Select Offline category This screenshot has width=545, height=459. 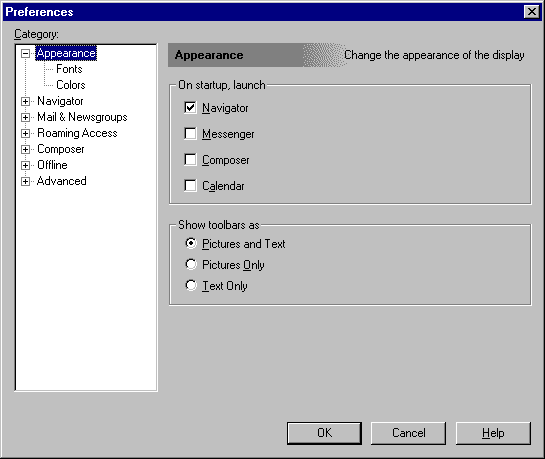52,165
